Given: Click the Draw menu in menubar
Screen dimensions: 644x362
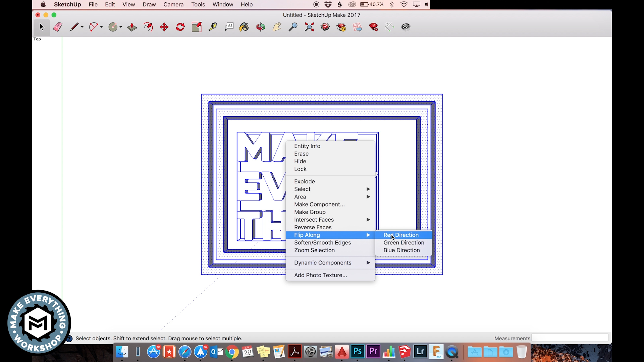Looking at the screenshot, I should click(x=150, y=4).
